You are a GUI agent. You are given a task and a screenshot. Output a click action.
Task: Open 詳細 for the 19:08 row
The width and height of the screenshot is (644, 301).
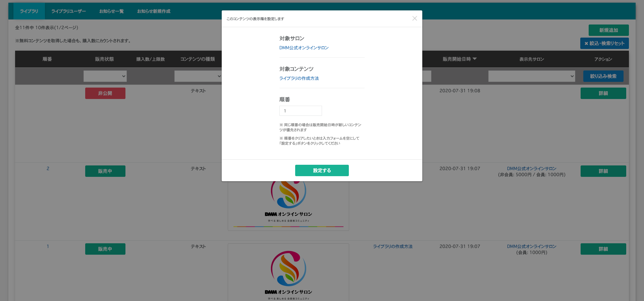(603, 93)
